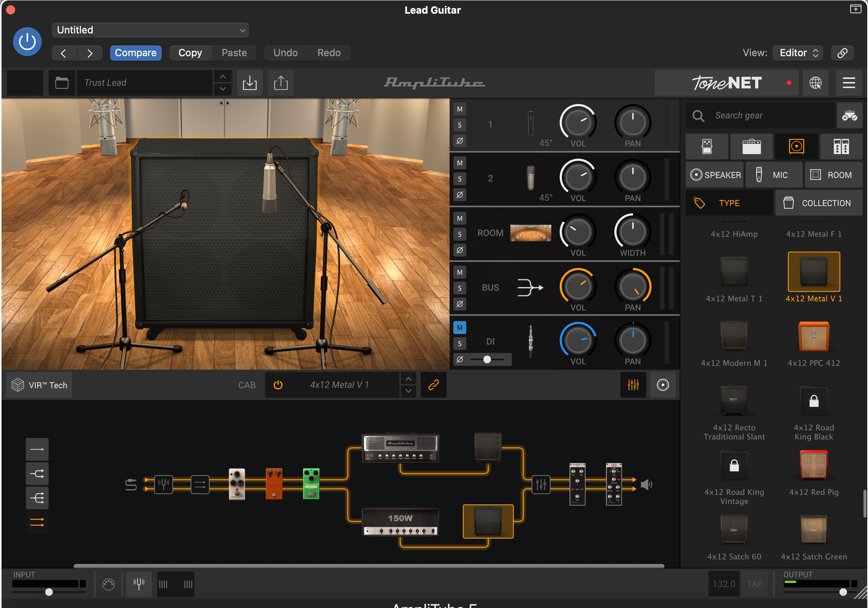Click the globe web icon
Screen dimensions: 868x608
pyautogui.click(x=815, y=82)
